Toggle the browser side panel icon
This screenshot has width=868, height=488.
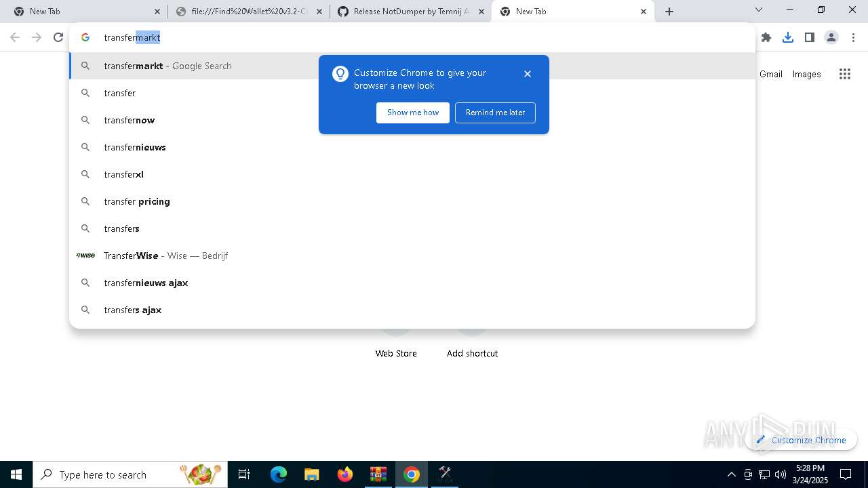click(x=810, y=38)
